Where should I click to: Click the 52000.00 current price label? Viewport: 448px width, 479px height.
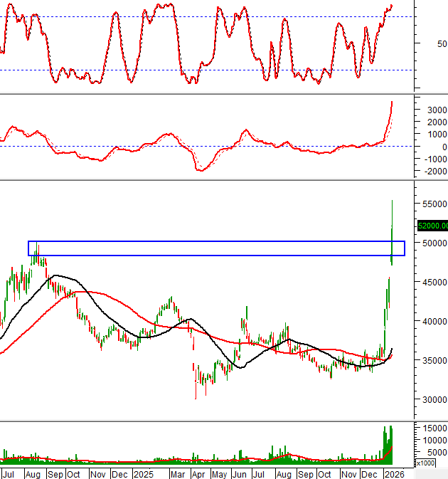point(432,226)
